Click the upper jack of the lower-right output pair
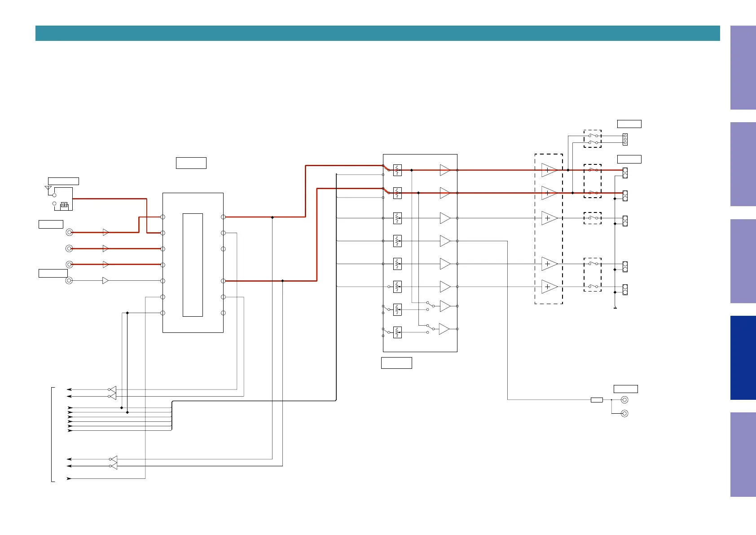This screenshot has width=756, height=535. point(624,400)
